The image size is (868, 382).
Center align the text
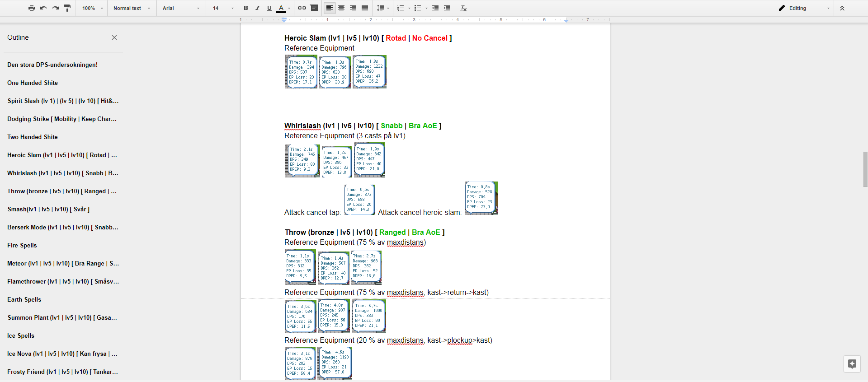click(341, 8)
